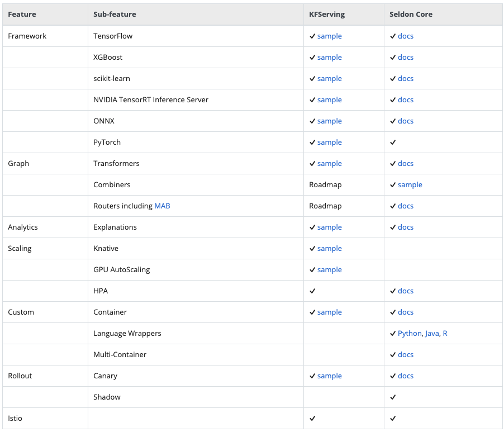504x432 pixels.
Task: Open KFServing sample for Canary rollout
Action: [330, 376]
